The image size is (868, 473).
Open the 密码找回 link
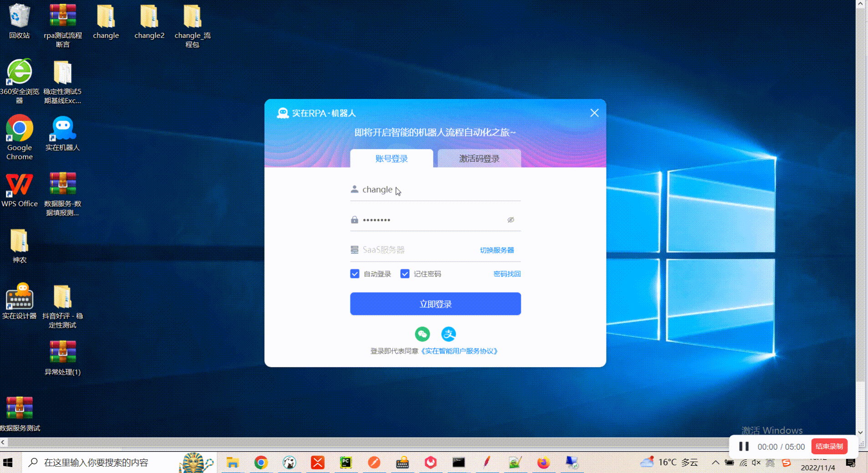506,274
